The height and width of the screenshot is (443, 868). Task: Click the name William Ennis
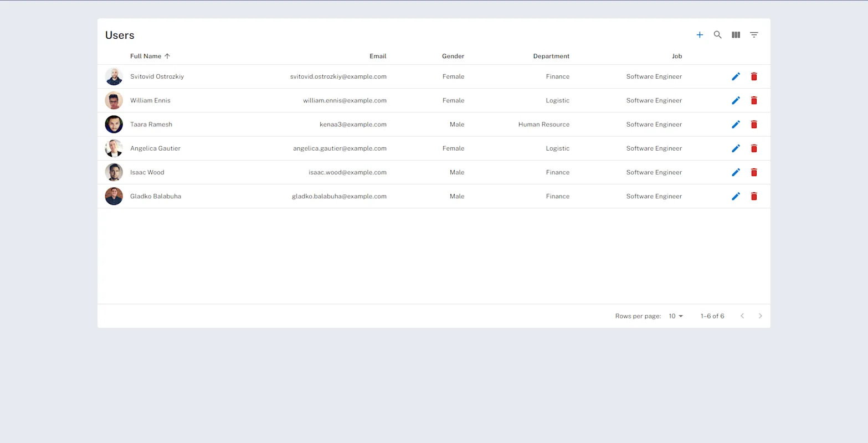tap(150, 100)
